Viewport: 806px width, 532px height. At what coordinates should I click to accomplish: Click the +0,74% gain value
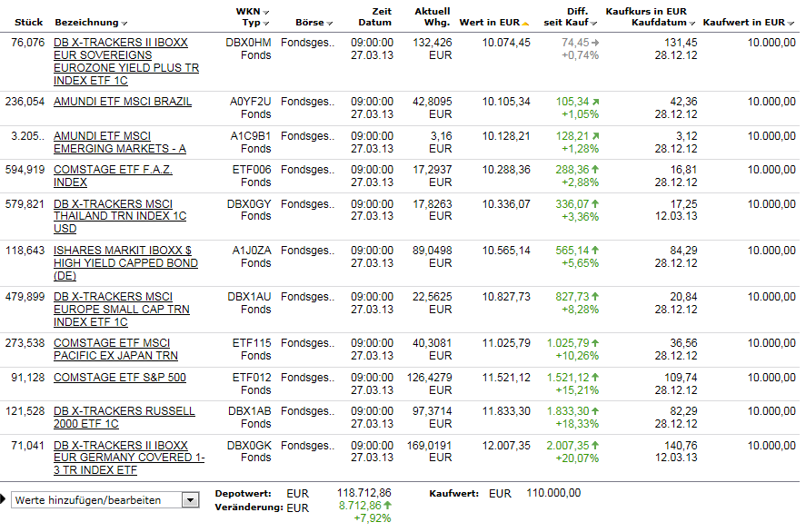581,55
